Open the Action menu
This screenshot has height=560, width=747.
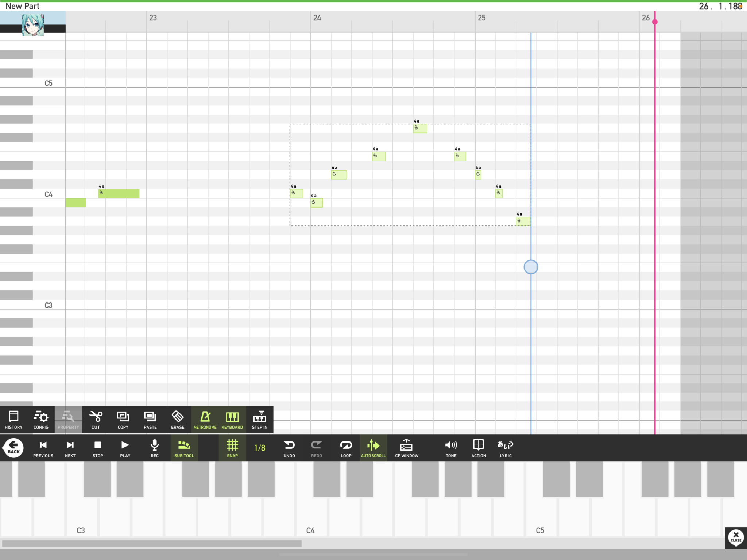pyautogui.click(x=479, y=448)
